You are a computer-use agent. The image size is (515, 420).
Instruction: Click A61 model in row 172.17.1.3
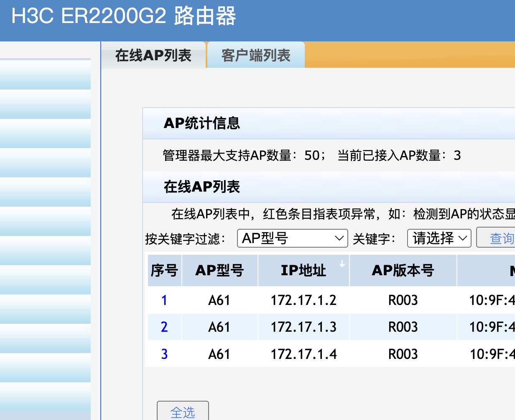(x=219, y=327)
